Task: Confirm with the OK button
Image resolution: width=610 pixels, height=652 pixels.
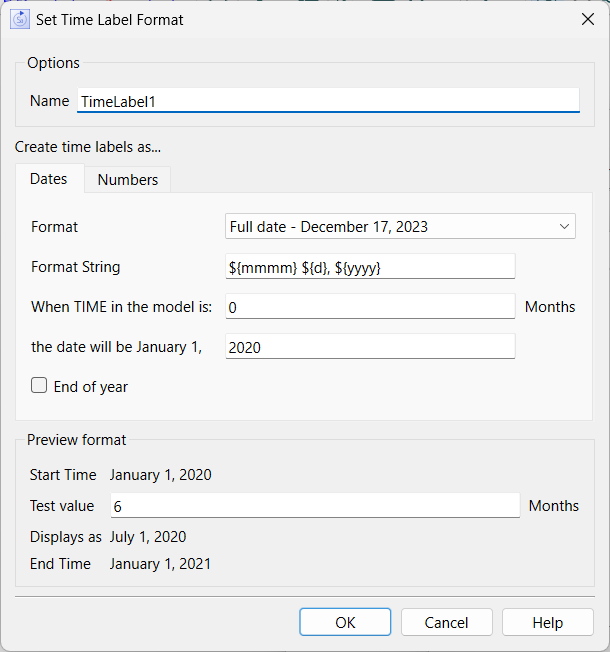Action: (x=345, y=622)
